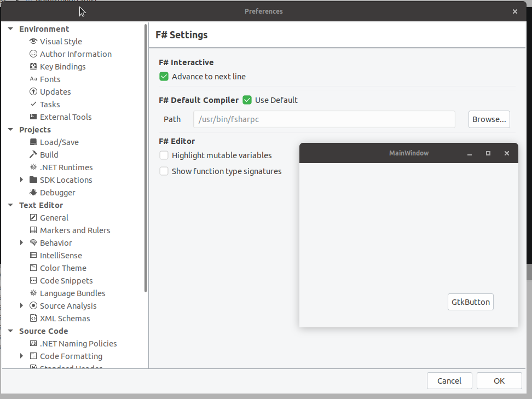Image resolution: width=532 pixels, height=399 pixels.
Task: Select the Code Snippets entry
Action: point(66,281)
